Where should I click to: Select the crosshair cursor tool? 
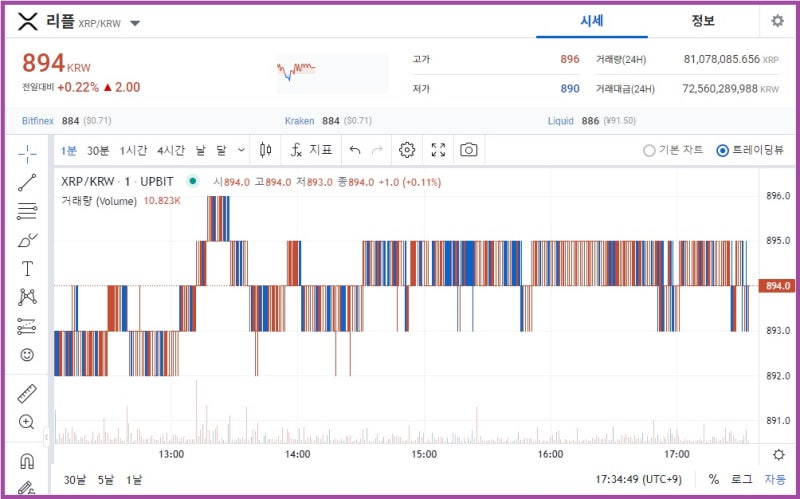click(x=27, y=153)
